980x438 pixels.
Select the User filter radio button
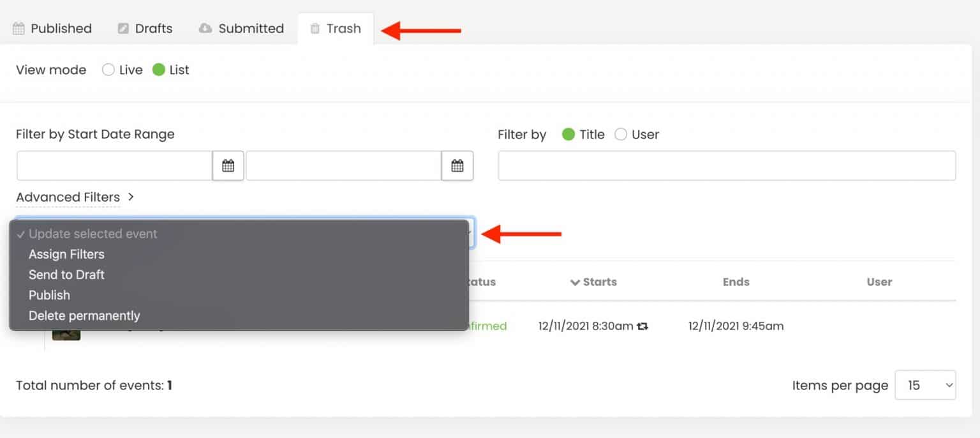point(621,134)
